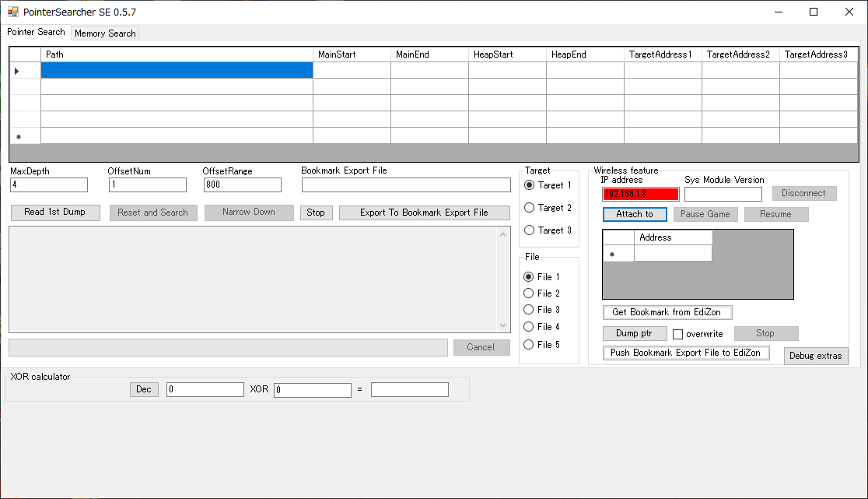Click the MainStart column header
Image resolution: width=868 pixels, height=499 pixels.
(x=352, y=54)
